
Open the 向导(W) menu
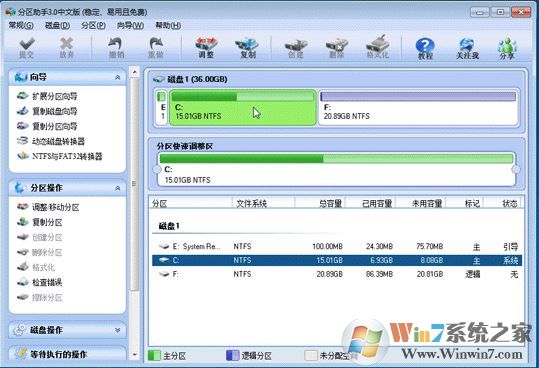[130, 25]
